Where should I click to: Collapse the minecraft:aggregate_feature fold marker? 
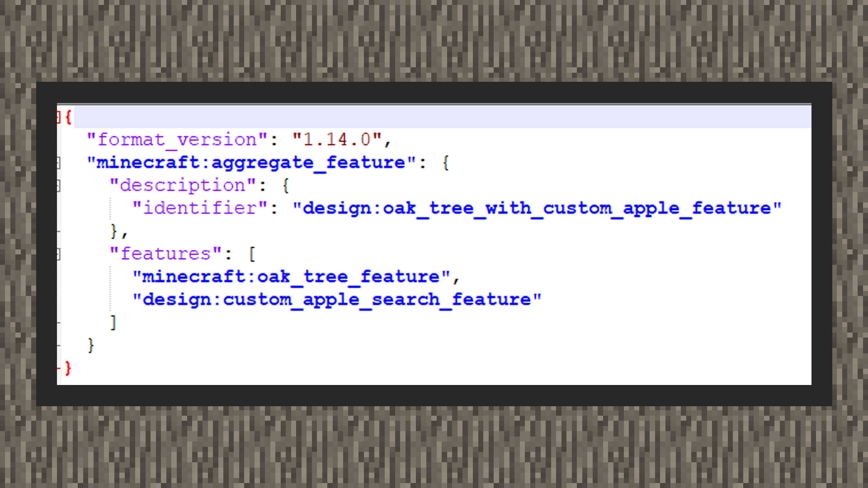point(59,163)
